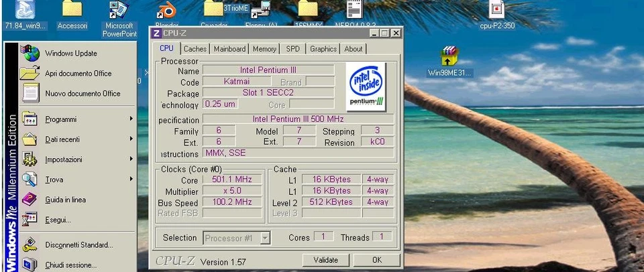Select the Accessori desktop folder
Image resolution: width=644 pixels, height=272 pixels.
pos(72,15)
